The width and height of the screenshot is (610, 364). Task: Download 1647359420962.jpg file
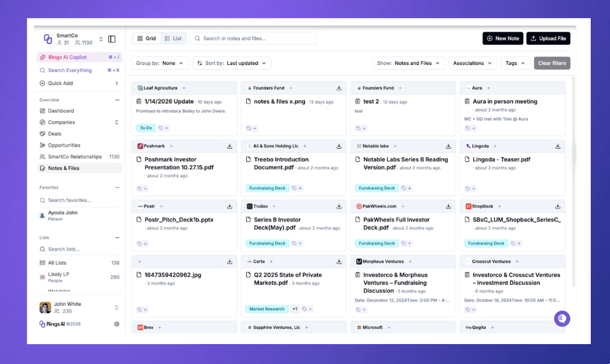point(230,262)
